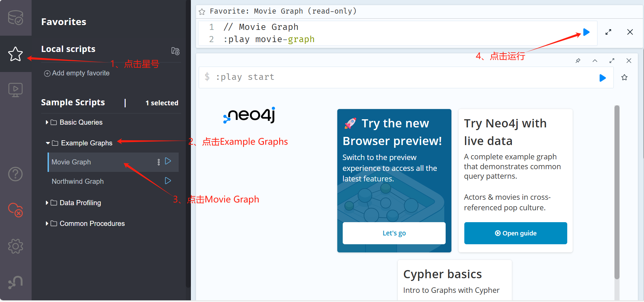Click the Favorites panel title

64,22
